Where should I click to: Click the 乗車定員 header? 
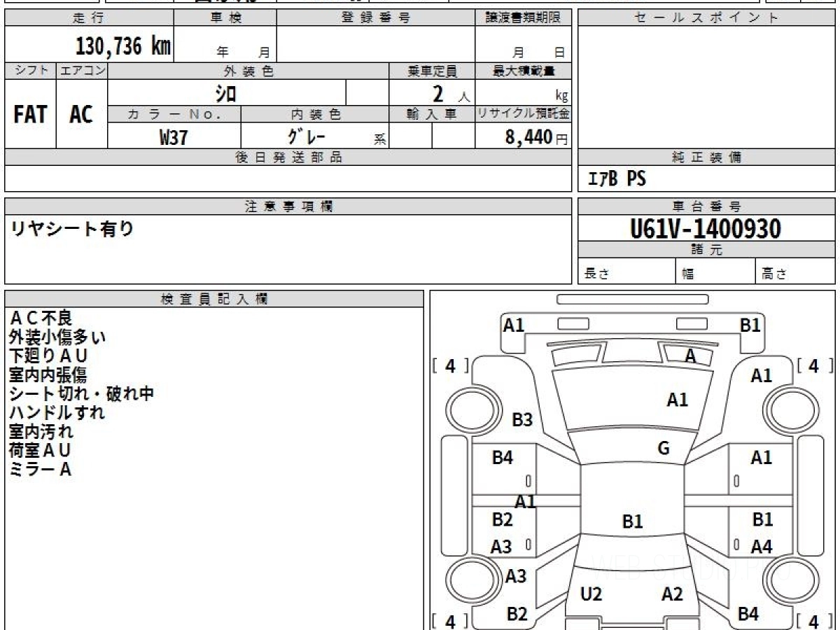tap(432, 71)
